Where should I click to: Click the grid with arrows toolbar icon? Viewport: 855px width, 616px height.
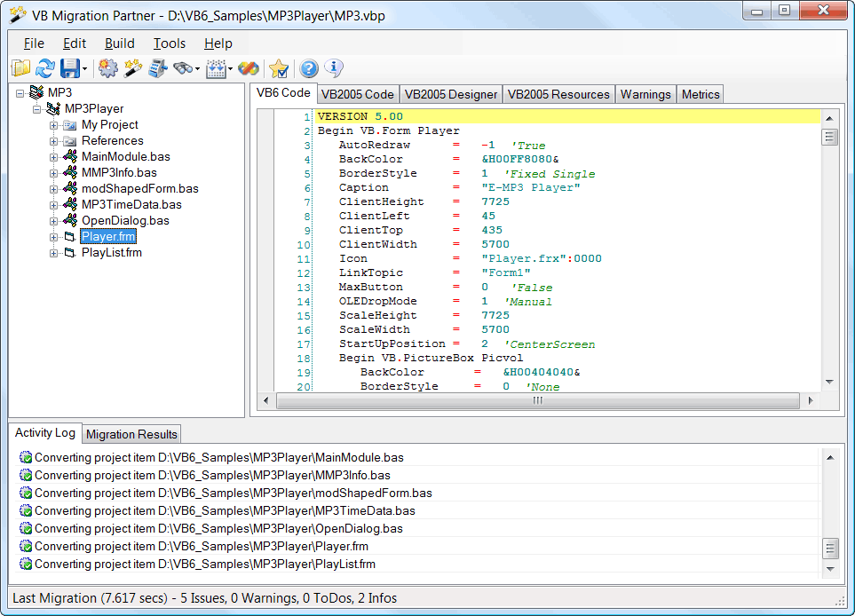click(x=216, y=68)
